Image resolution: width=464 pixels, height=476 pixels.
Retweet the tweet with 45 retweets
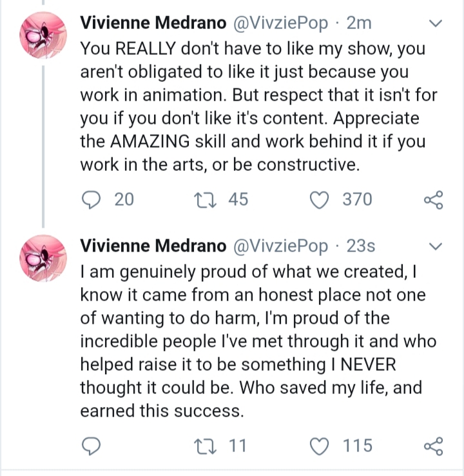click(x=206, y=200)
